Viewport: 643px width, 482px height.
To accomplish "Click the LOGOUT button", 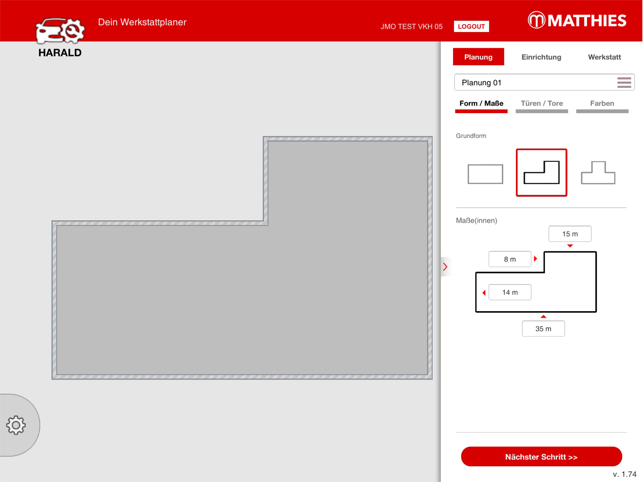I will (x=471, y=27).
